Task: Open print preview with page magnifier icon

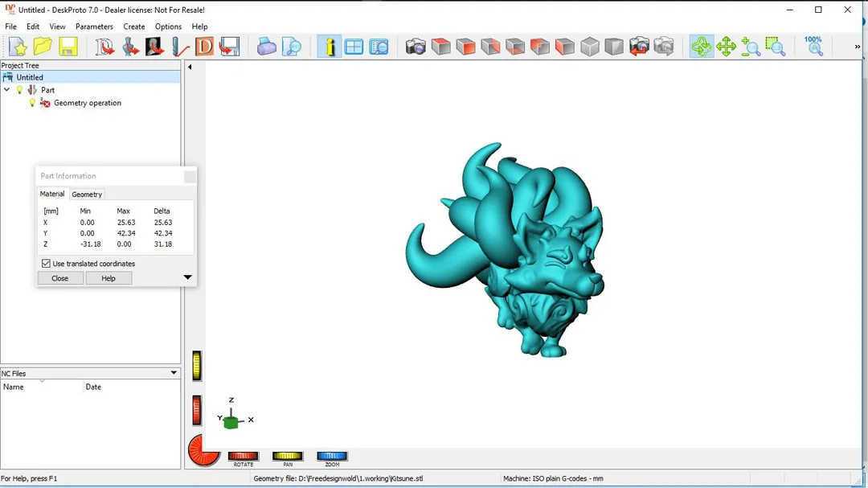Action: pos(291,47)
